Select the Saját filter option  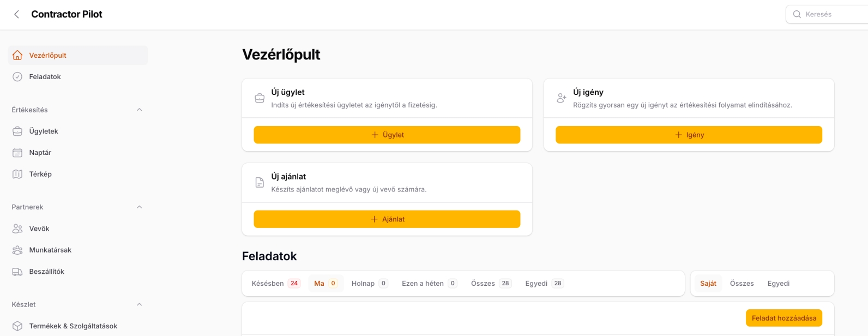(708, 284)
